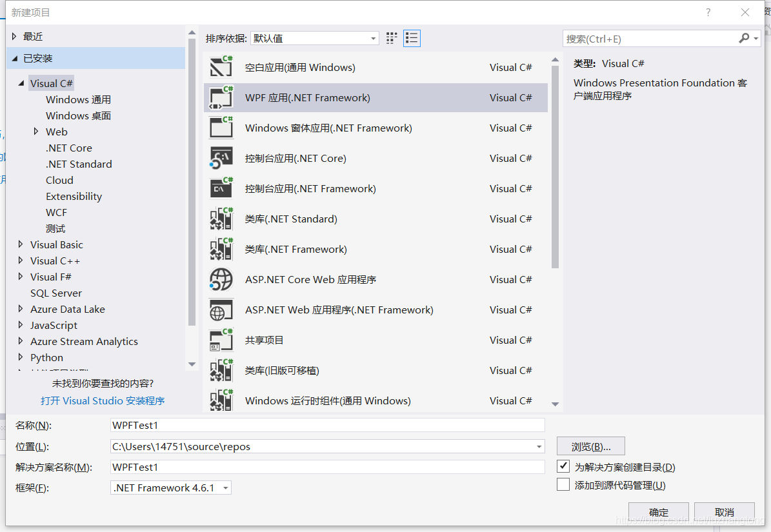Click the category tree scroll-down arrow

(192, 364)
